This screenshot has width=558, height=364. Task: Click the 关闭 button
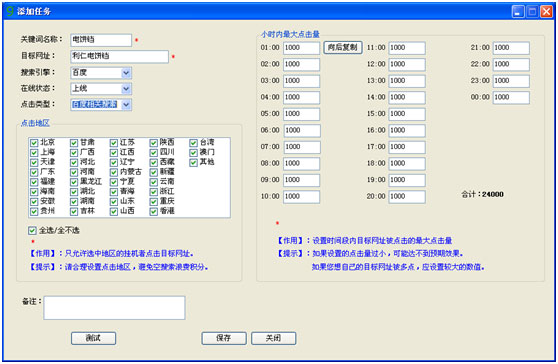coord(273,338)
